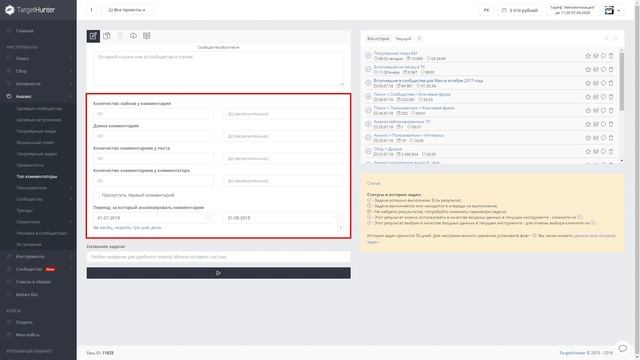
Task: Click the '5 010 рублей' balance button
Action: coord(520,10)
